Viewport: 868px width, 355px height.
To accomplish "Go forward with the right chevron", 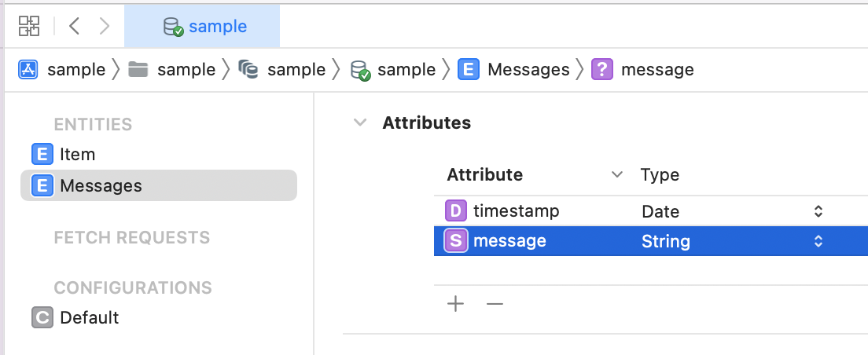I will click(104, 26).
